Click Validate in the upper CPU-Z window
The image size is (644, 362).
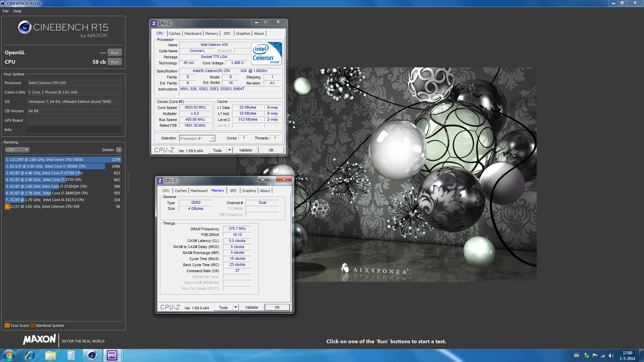246,150
